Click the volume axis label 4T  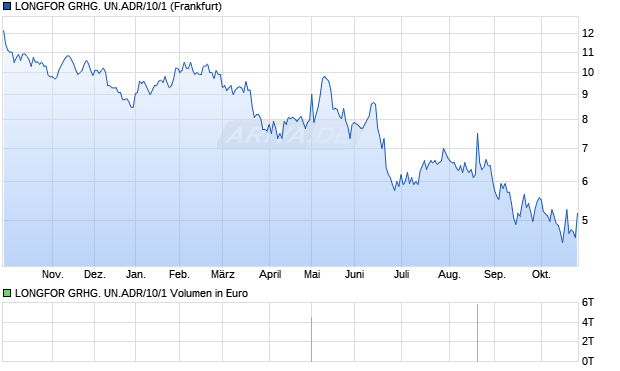pyautogui.click(x=588, y=322)
